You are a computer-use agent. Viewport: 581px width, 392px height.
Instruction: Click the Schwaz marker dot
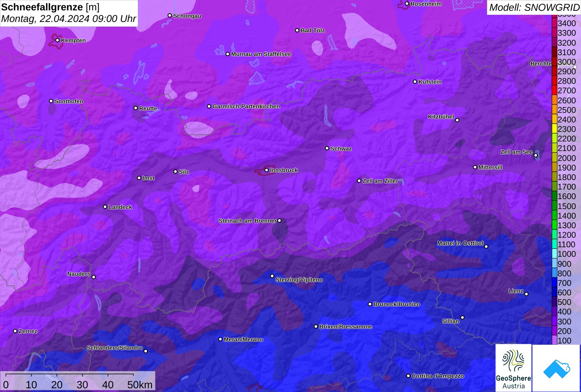coord(327,148)
